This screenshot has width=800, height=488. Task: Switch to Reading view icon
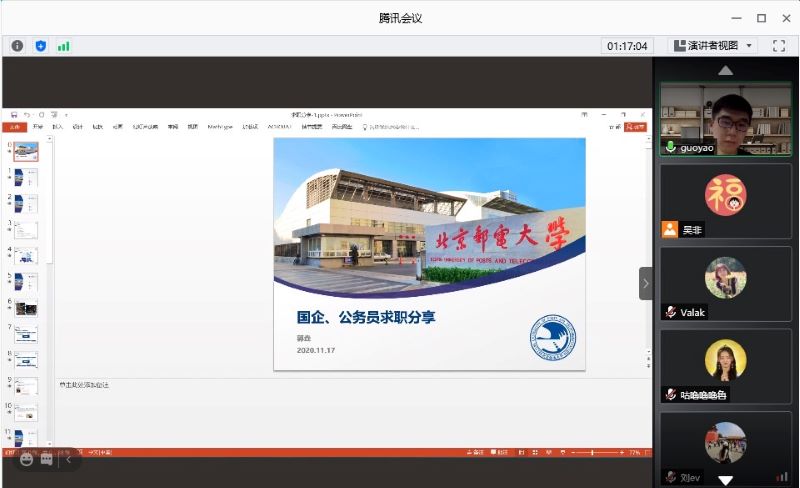[x=549, y=452]
